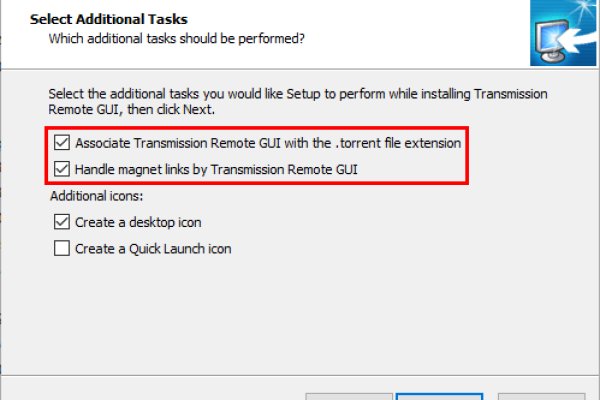Disable the Create a desktop icon checkbox
600x400 pixels.
tap(61, 222)
